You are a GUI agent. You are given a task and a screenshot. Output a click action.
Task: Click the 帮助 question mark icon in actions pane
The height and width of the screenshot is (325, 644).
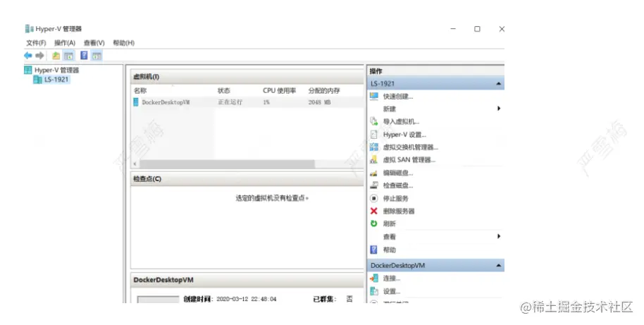[x=373, y=250]
